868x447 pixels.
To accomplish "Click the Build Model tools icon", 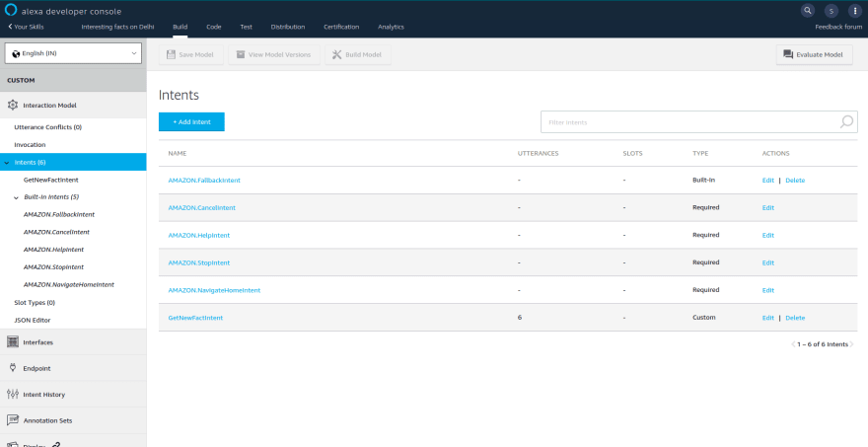I will [x=336, y=55].
